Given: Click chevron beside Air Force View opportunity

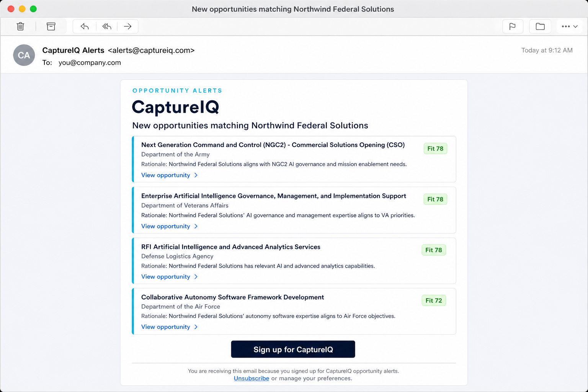Looking at the screenshot, I should (196, 327).
